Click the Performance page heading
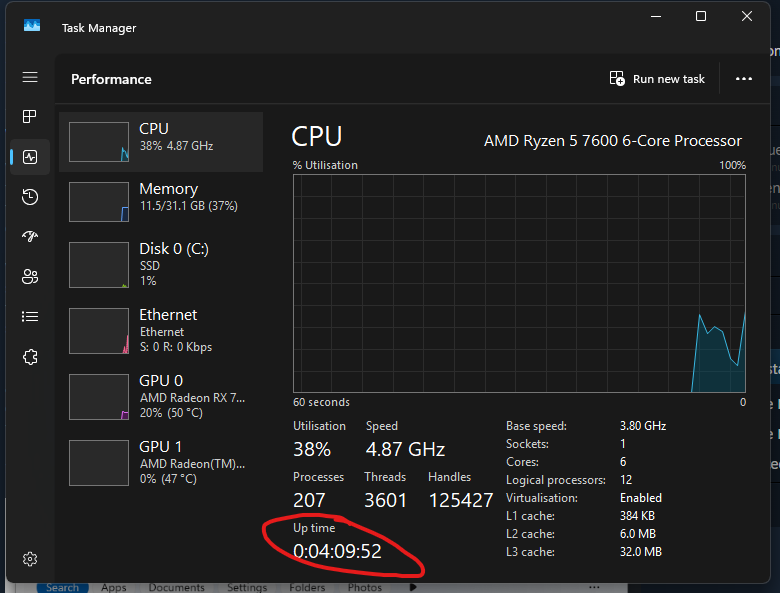780x593 pixels. [x=111, y=79]
